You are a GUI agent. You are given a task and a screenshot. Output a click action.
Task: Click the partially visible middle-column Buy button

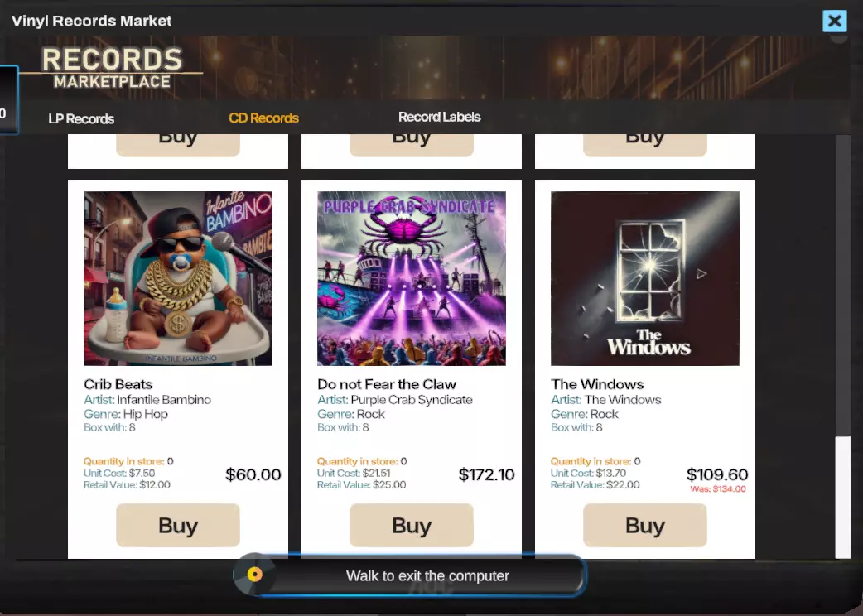tap(411, 145)
